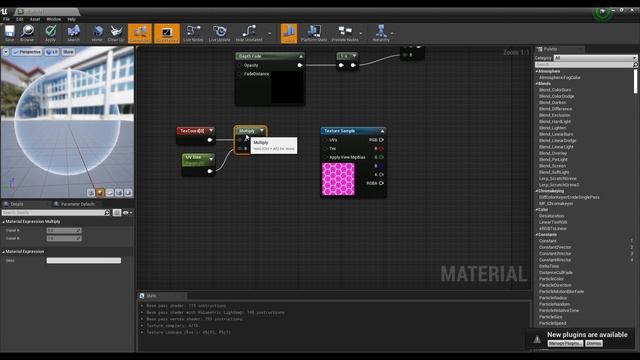Viewport: 640px width, 360px height.
Task: Toggle the Stats toolbar button
Action: [289, 33]
